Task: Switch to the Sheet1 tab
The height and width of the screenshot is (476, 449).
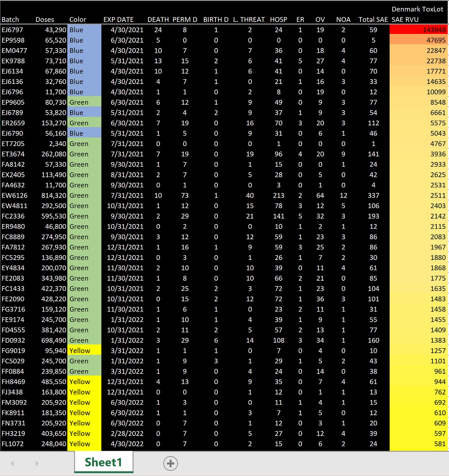Action: [104, 462]
